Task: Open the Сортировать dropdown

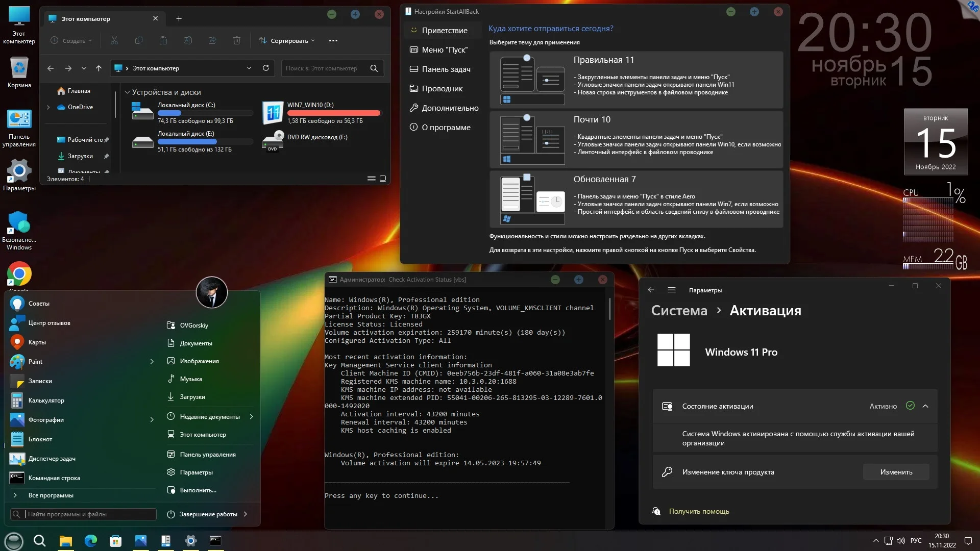Action: tap(287, 40)
